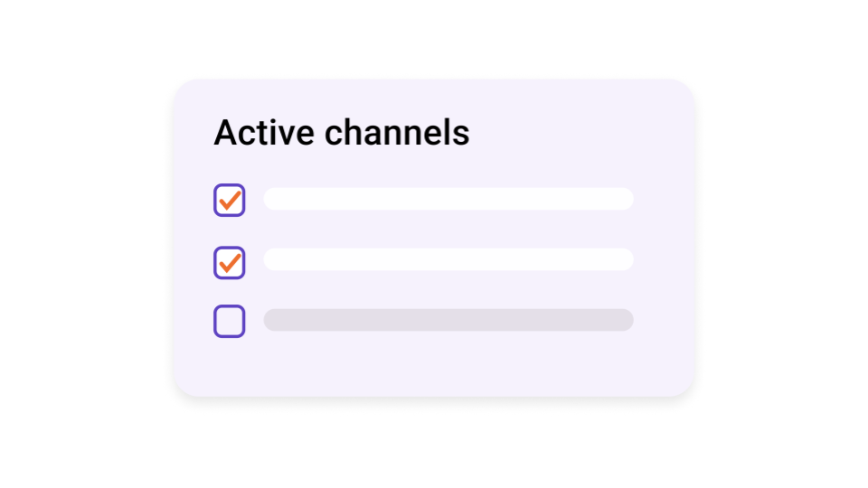Tick the empty purple-outlined checkbox
The image size is (868, 488).
(230, 321)
